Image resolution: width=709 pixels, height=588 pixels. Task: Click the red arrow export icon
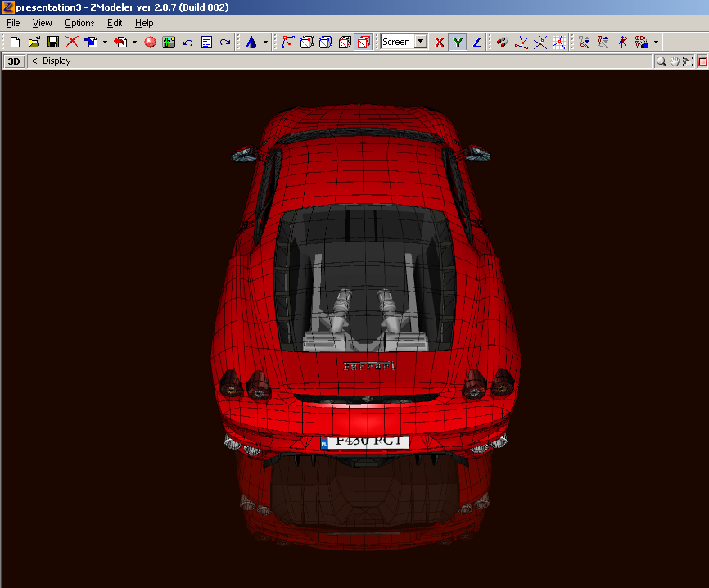120,42
